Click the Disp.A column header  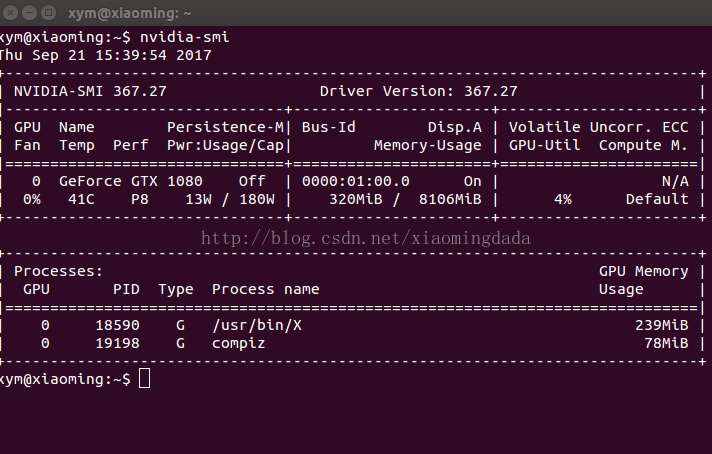click(x=455, y=127)
